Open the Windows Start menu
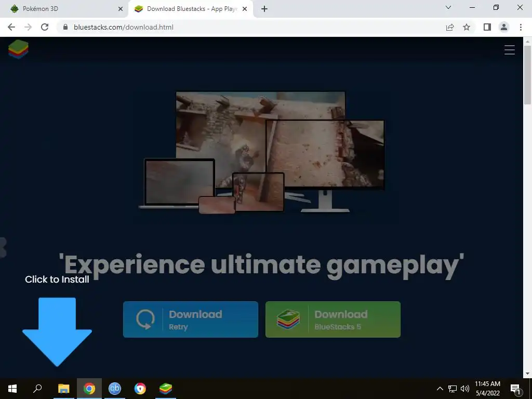Image resolution: width=532 pixels, height=399 pixels. tap(12, 389)
